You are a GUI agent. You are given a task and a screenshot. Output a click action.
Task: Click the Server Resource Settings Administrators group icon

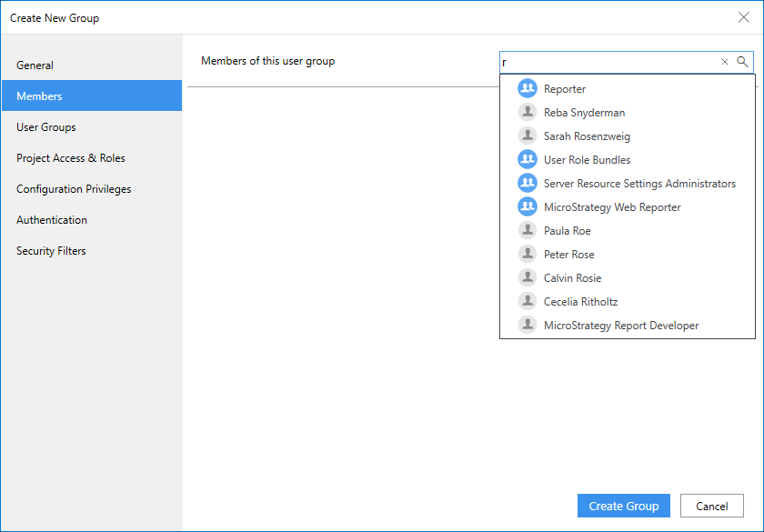point(528,184)
